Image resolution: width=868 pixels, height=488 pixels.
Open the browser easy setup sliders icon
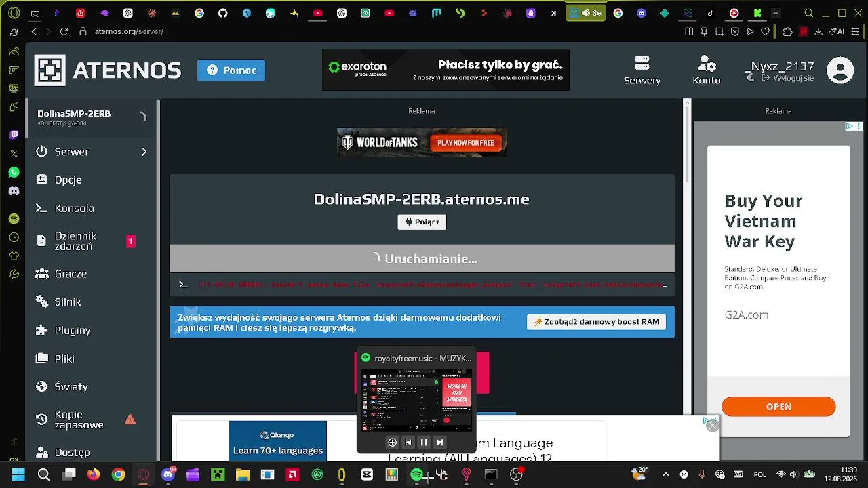(856, 31)
